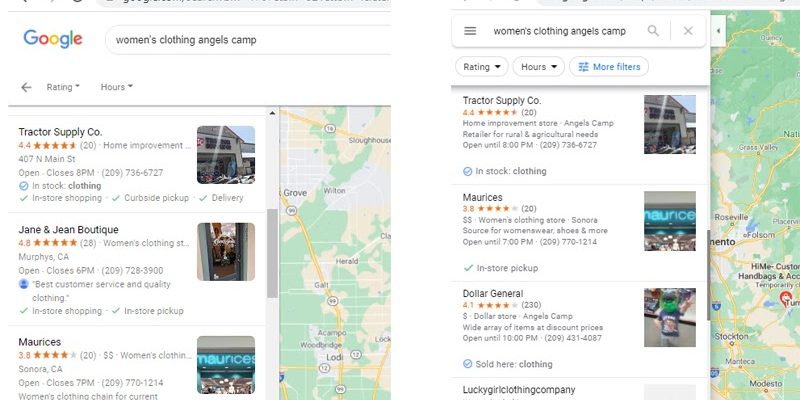
Task: Click the Maps search box text
Action: [x=560, y=31]
